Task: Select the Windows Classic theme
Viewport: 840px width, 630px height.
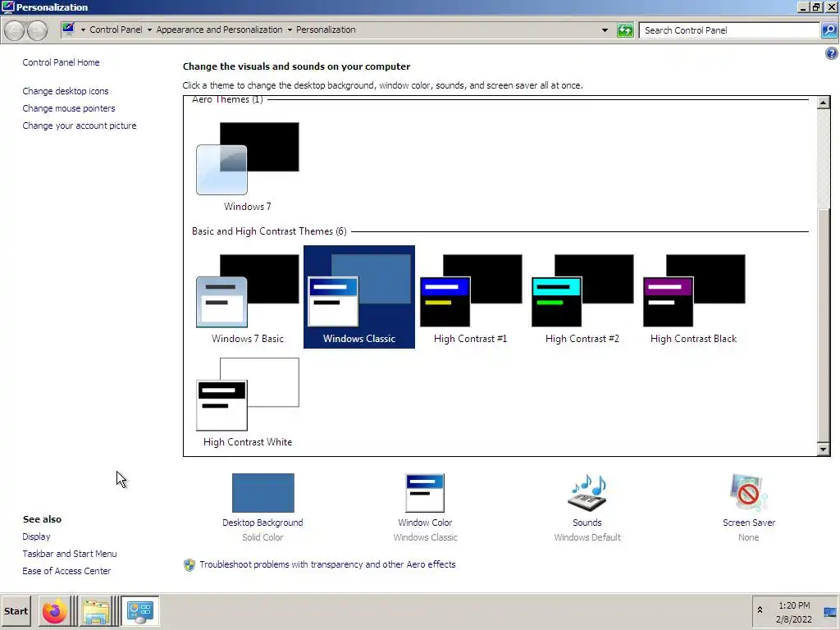Action: pos(359,297)
